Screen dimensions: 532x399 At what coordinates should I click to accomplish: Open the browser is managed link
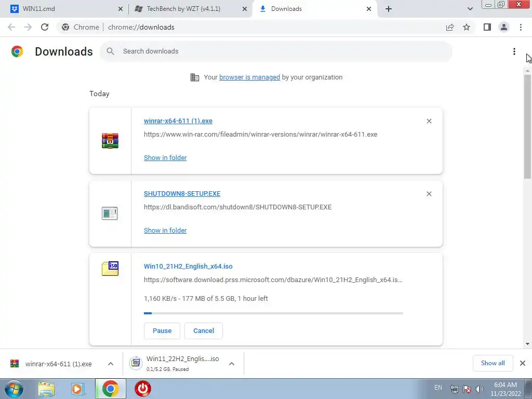coord(250,77)
